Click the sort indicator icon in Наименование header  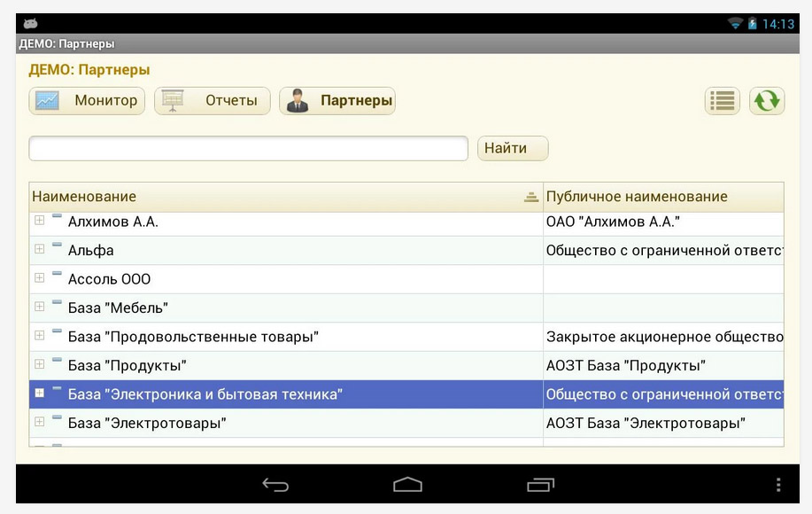pyautogui.click(x=530, y=197)
